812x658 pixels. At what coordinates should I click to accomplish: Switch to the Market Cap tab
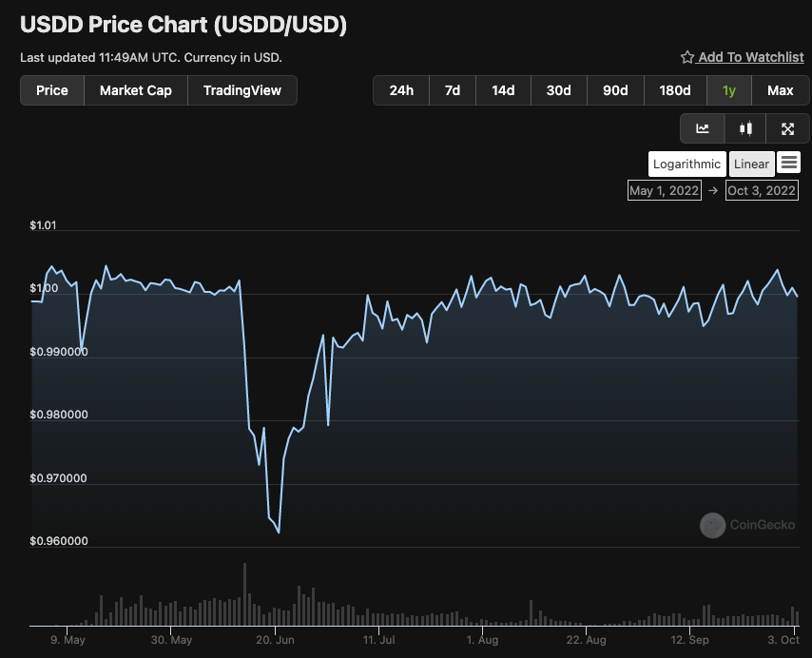[136, 90]
